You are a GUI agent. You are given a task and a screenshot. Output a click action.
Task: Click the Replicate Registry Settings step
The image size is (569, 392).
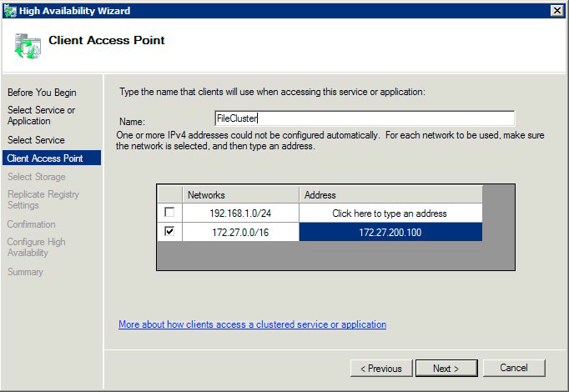[x=43, y=199]
